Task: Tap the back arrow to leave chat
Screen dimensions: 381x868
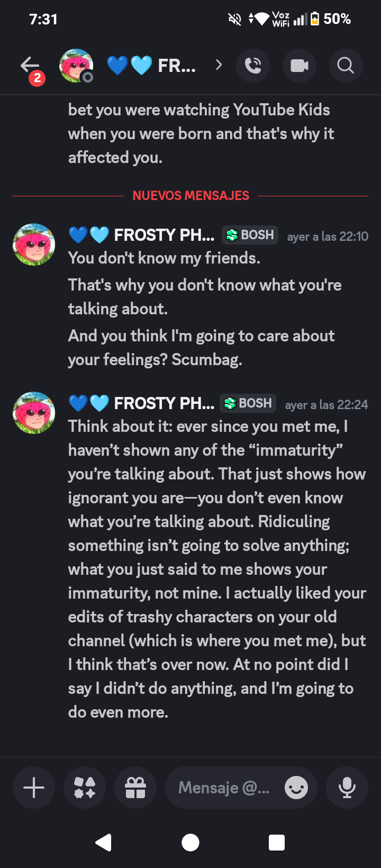Action: coord(30,65)
